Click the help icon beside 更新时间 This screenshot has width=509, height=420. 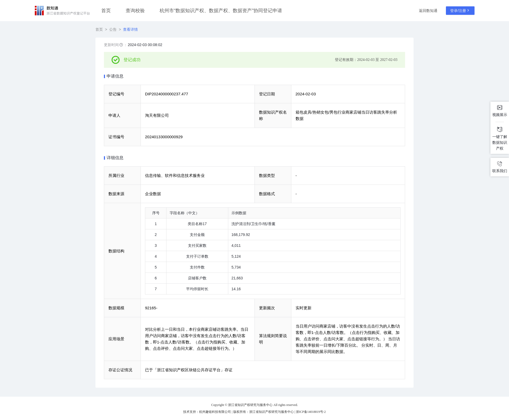click(121, 45)
